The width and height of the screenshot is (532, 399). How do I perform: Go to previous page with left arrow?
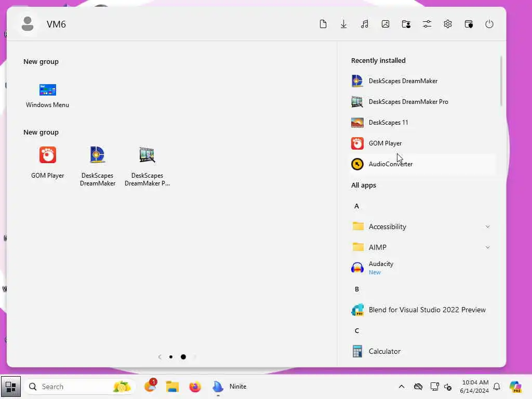[160, 357]
